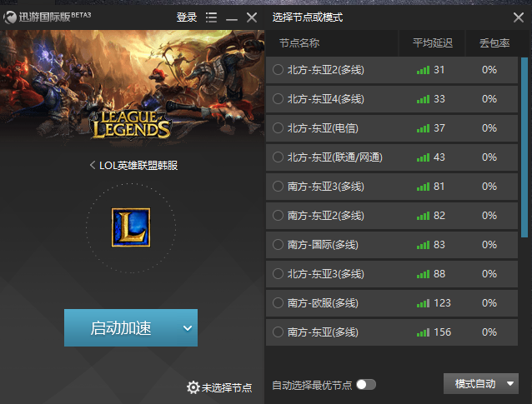This screenshot has width=532, height=404.
Task: Click the 登录 login link
Action: (187, 17)
